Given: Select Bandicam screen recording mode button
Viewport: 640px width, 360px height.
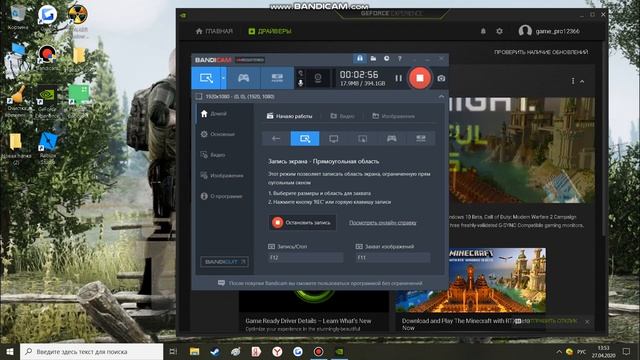Looking at the screenshot, I should click(206, 78).
